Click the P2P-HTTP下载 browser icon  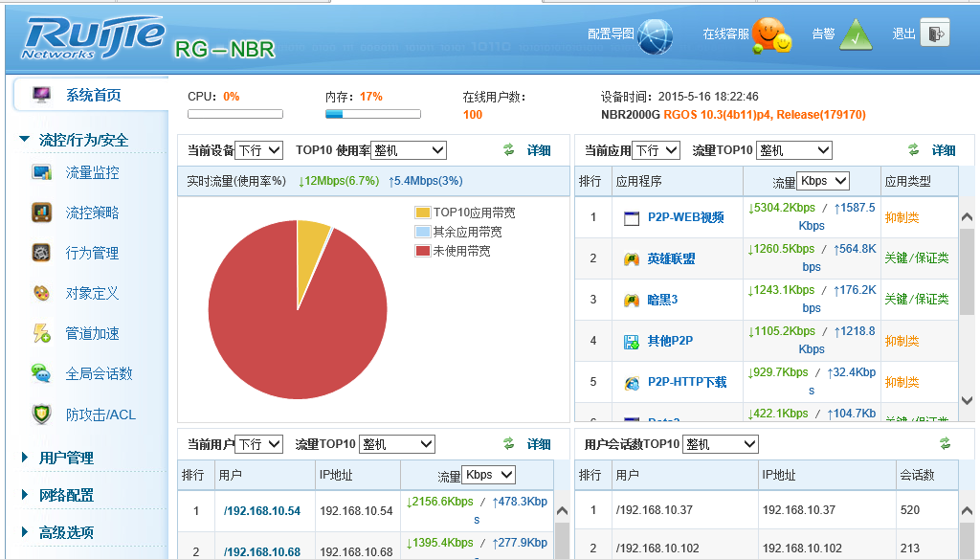pyautogui.click(x=632, y=383)
